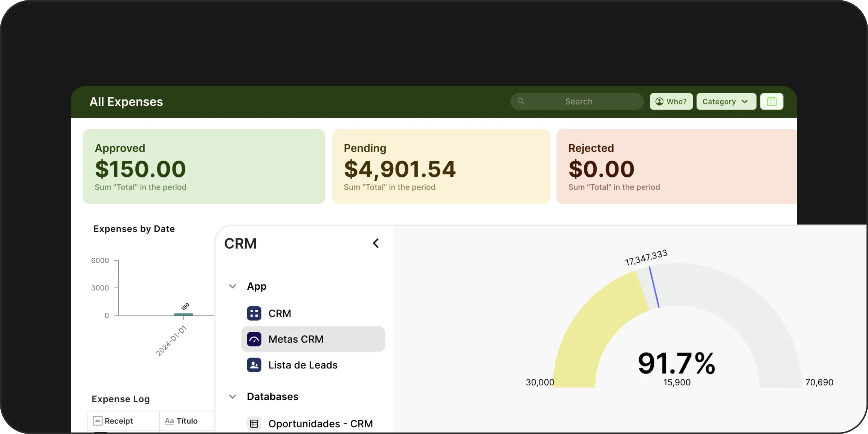Click the Approved expenses card

tap(203, 167)
